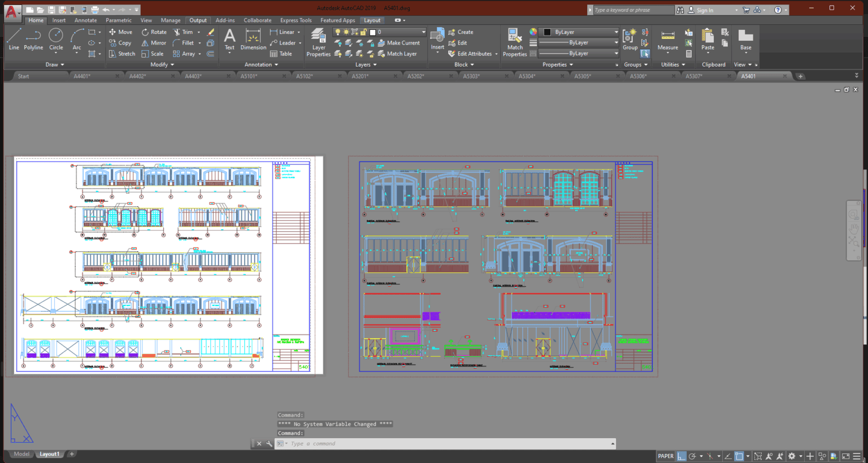Open the Measure tool
868x463 pixels.
(x=667, y=40)
